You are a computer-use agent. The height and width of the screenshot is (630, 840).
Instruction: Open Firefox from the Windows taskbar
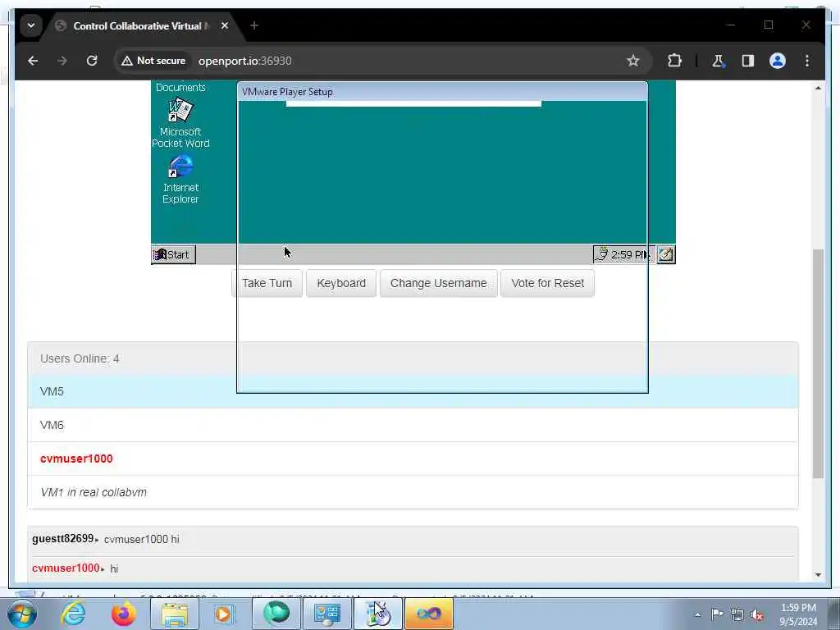point(124,614)
